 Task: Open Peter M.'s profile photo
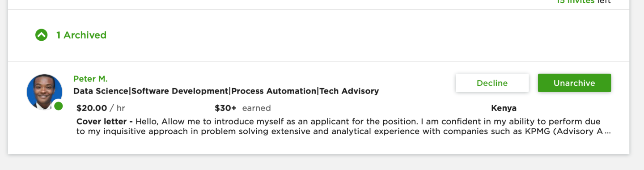point(44,92)
